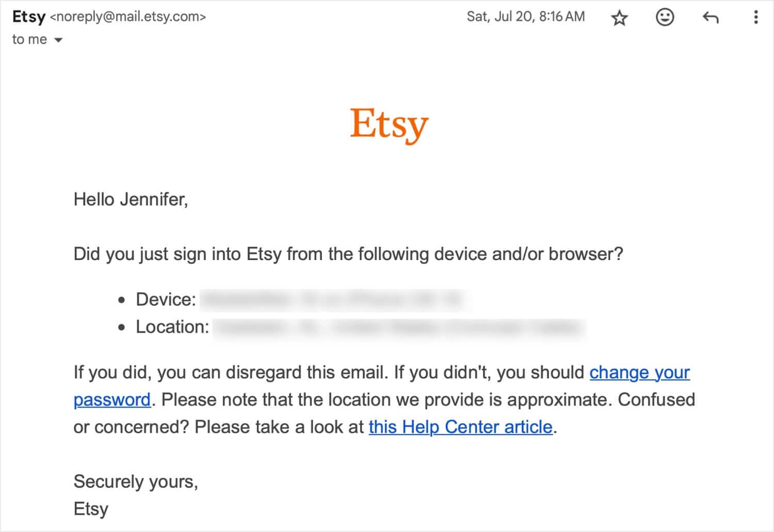This screenshot has height=532, width=774.
Task: Click the blurred Device information
Action: tap(333, 299)
